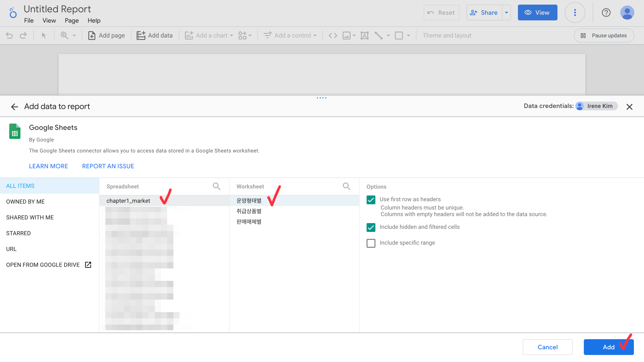Enable Include specific range checkbox

click(371, 243)
